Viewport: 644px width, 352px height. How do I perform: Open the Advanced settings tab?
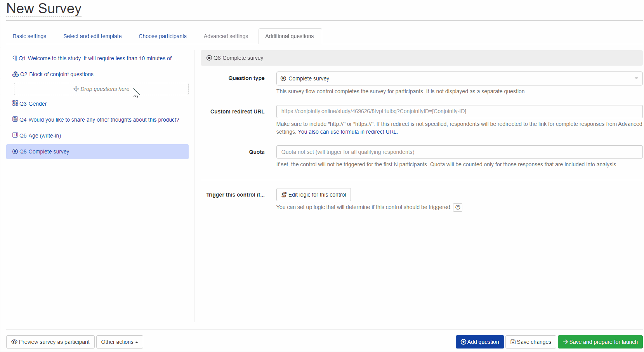coord(226,36)
